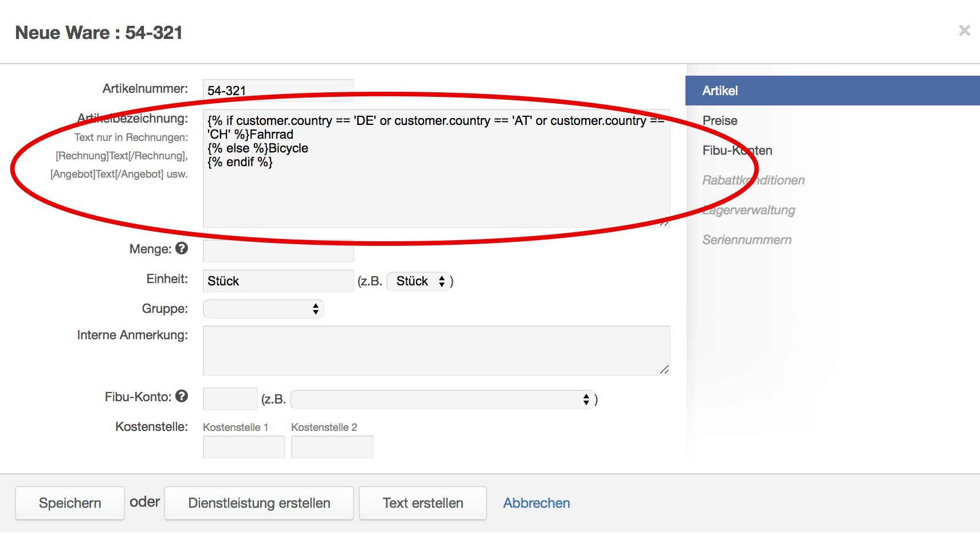Viewport: 980px width, 533px height.
Task: Click the help icon beside Fibu-Konto
Action: [x=182, y=396]
